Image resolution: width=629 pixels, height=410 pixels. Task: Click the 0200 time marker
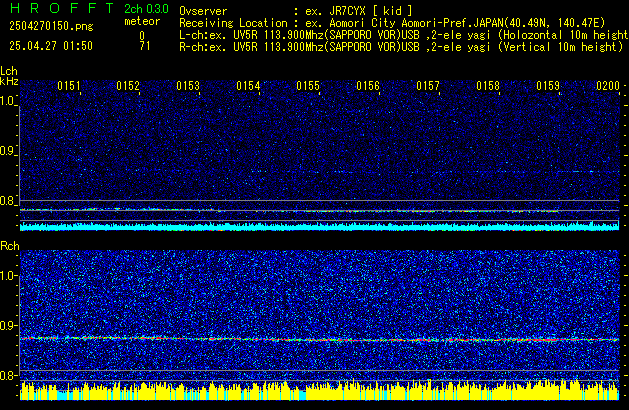(x=608, y=86)
